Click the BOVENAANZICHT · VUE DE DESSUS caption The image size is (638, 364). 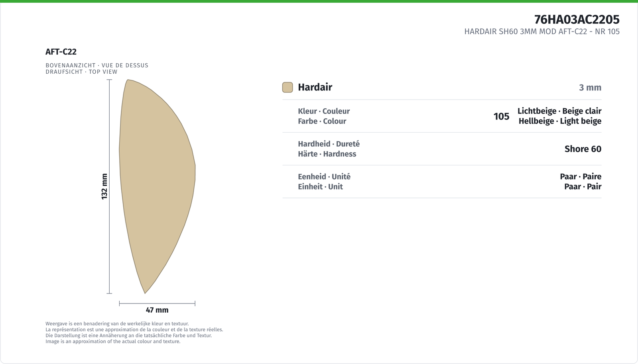(x=97, y=65)
